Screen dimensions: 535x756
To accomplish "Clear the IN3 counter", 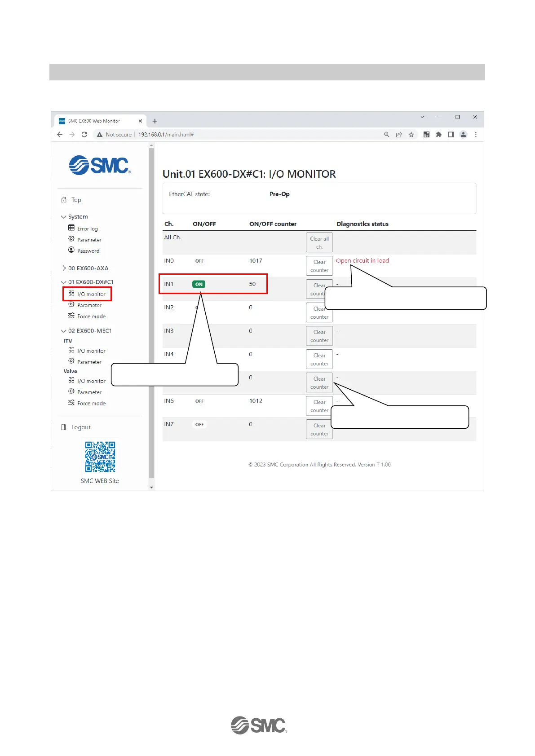I will tap(319, 336).
